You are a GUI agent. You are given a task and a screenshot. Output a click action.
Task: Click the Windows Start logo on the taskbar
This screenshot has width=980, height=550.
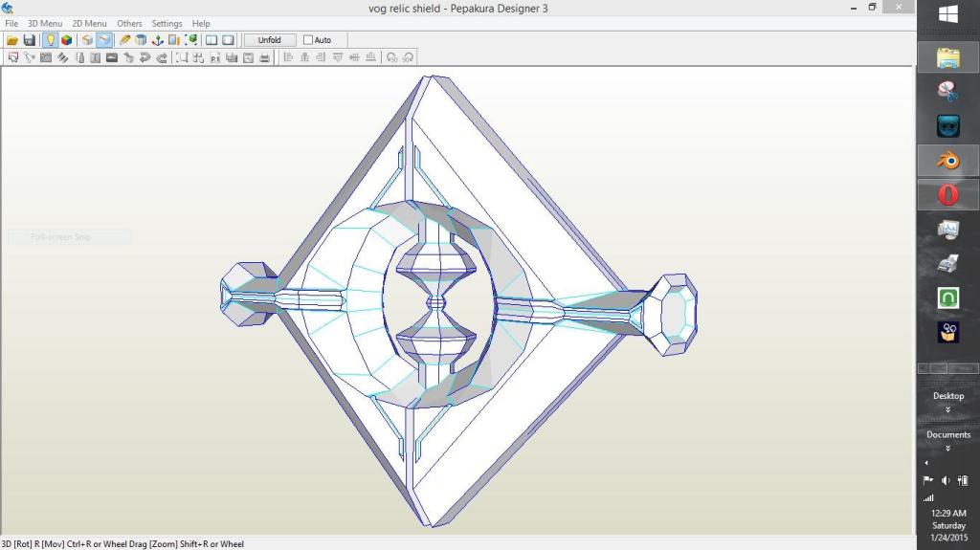click(948, 14)
